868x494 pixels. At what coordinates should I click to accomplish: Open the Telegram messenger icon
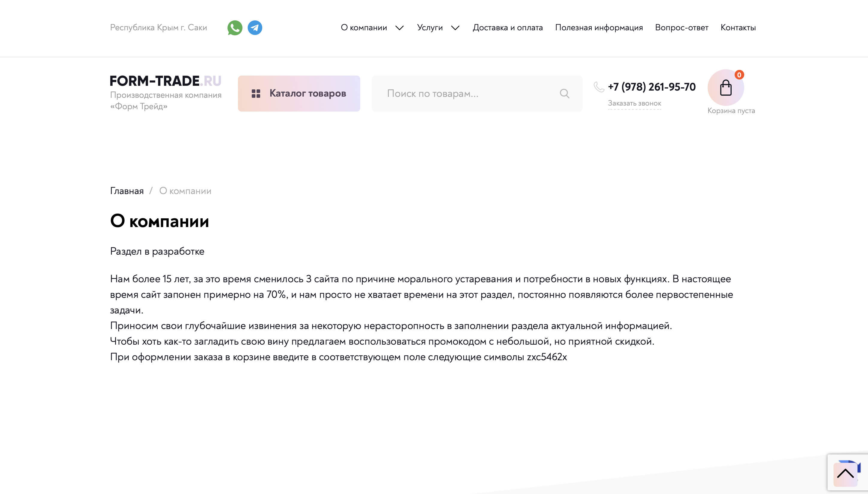[255, 28]
